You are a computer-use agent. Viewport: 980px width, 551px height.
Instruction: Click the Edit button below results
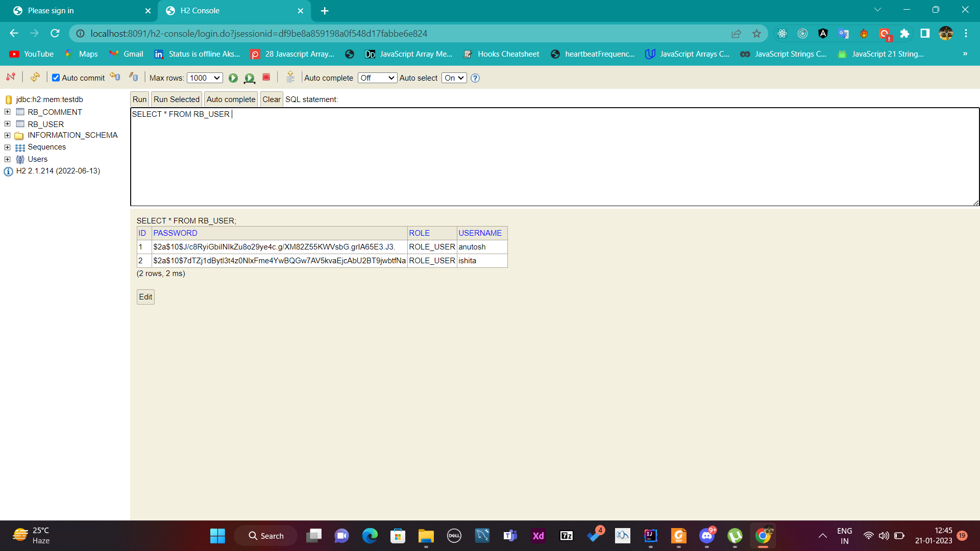click(x=145, y=296)
